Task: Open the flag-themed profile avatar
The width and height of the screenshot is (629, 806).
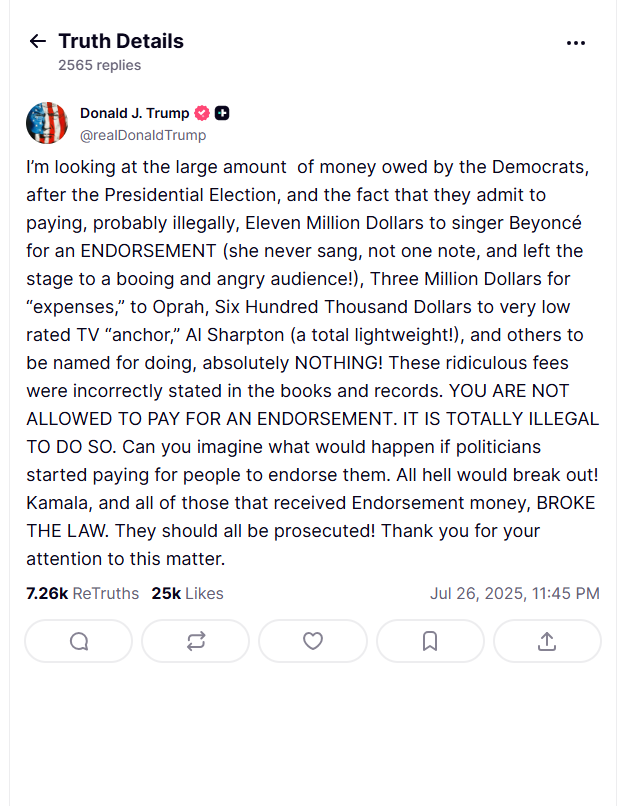Action: 47,123
